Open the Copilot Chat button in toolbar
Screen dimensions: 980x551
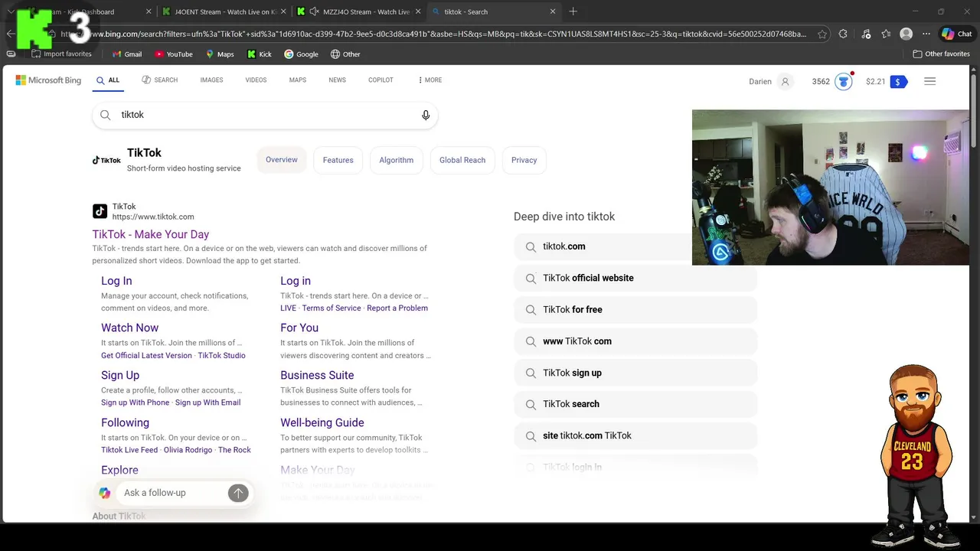click(957, 34)
